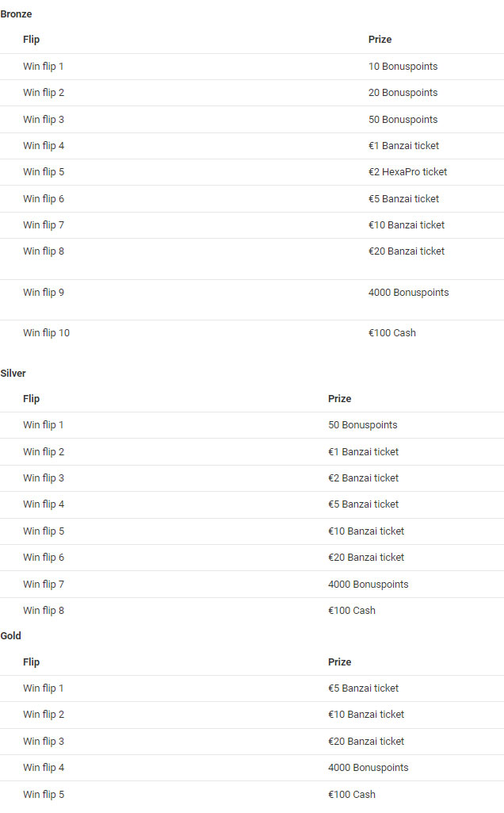This screenshot has height=813, width=504.
Task: Click the Silver section heading
Action: coord(13,373)
